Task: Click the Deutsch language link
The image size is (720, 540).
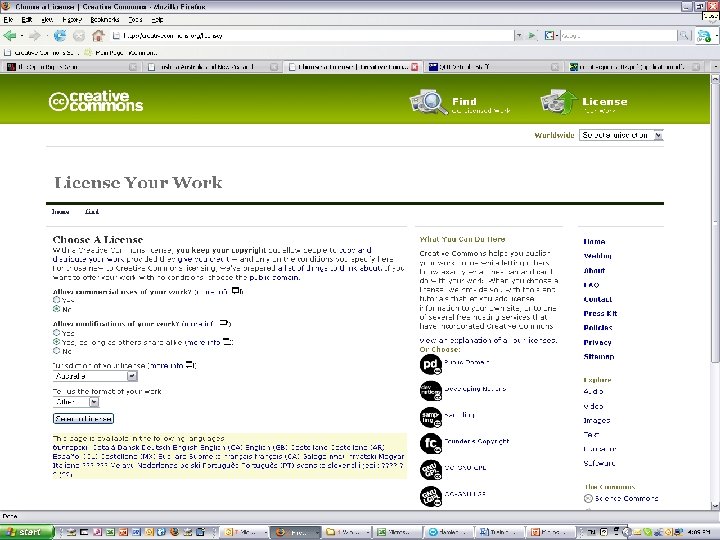Action: [156, 447]
